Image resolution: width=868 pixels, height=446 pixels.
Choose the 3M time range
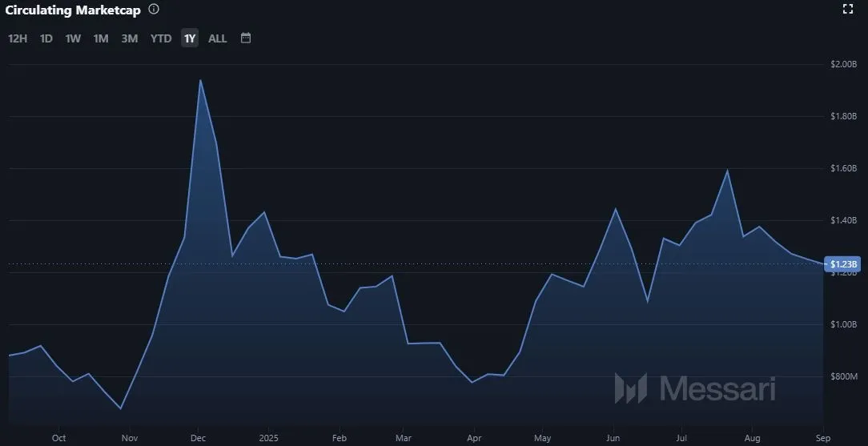130,38
